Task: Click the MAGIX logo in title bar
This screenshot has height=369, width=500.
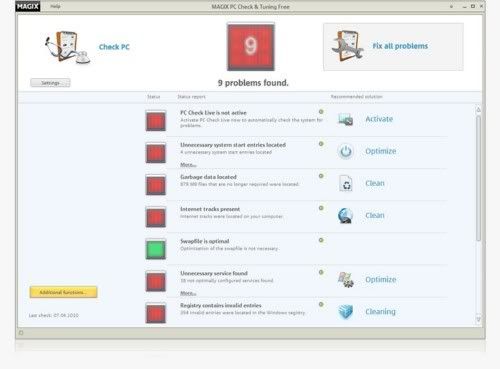Action: point(28,6)
